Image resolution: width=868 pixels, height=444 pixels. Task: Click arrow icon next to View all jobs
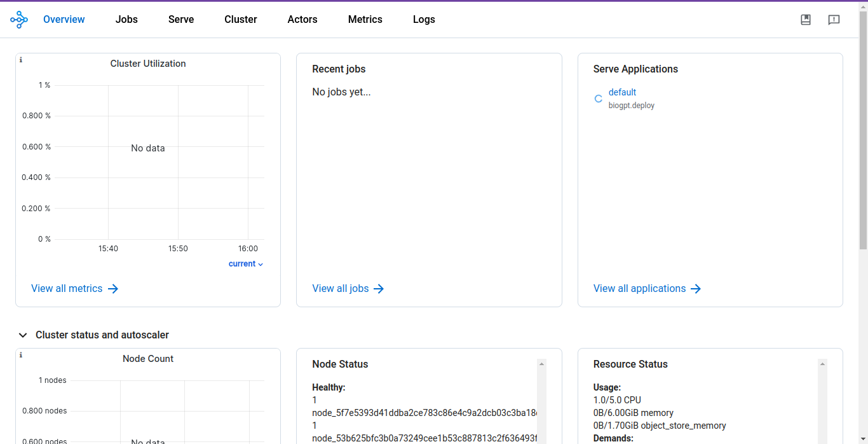click(x=379, y=289)
